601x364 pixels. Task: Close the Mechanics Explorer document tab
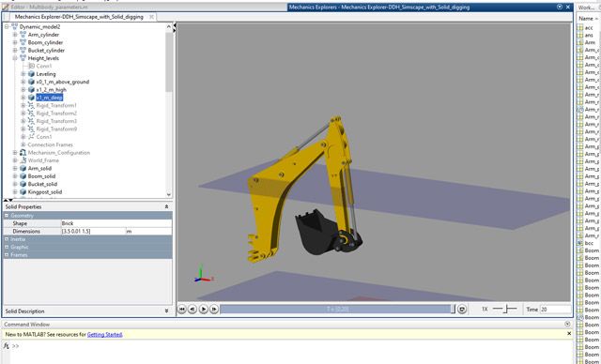tap(151, 17)
